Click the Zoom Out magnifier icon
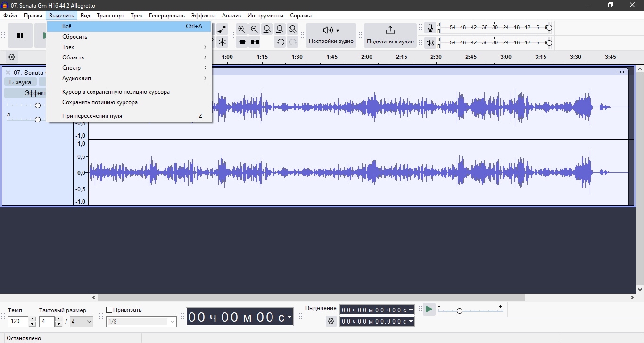Screen dimensions: 644x343 (x=255, y=29)
